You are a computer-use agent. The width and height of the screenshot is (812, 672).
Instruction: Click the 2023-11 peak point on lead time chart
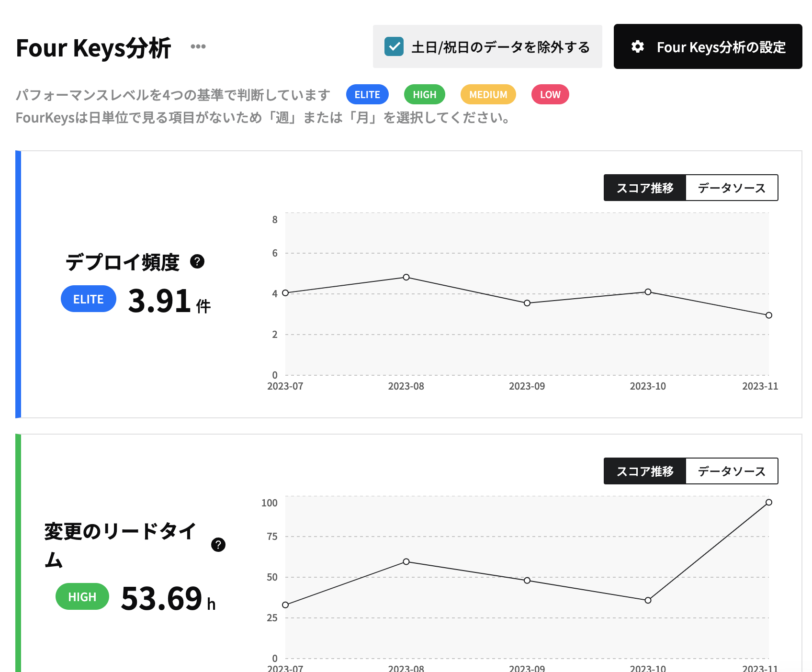(768, 503)
